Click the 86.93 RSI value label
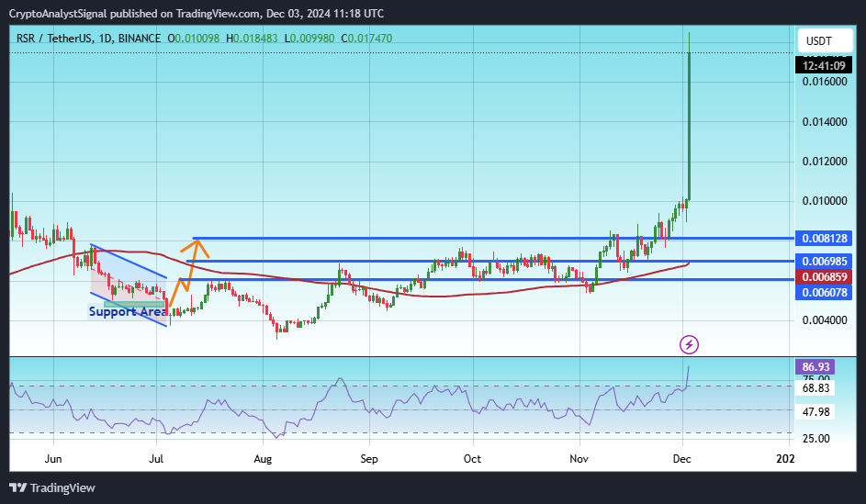This screenshot has width=866, height=504. [815, 366]
